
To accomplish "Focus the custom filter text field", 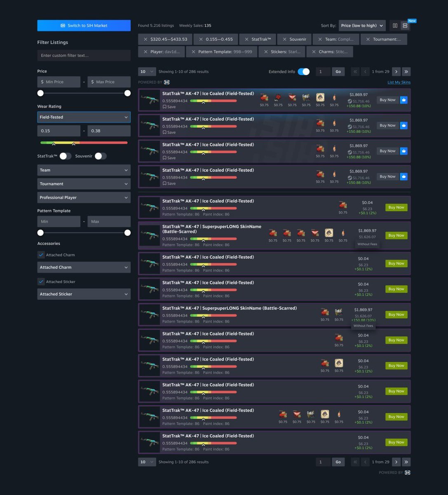I will point(84,55).
